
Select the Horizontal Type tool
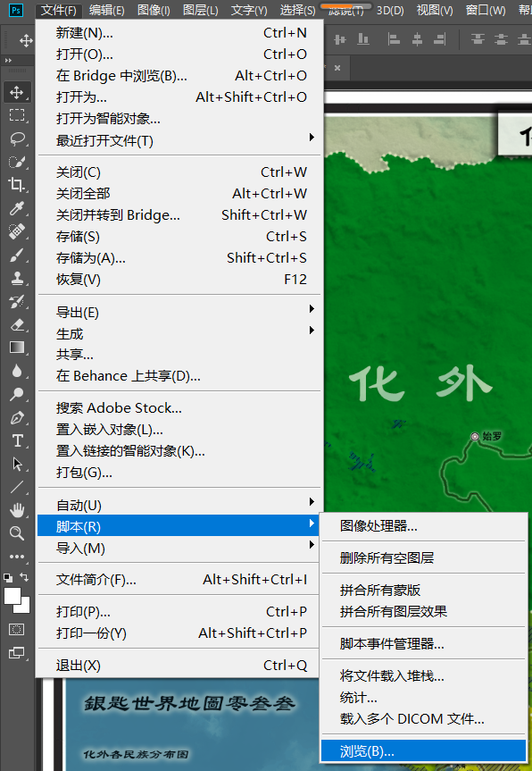pyautogui.click(x=17, y=440)
